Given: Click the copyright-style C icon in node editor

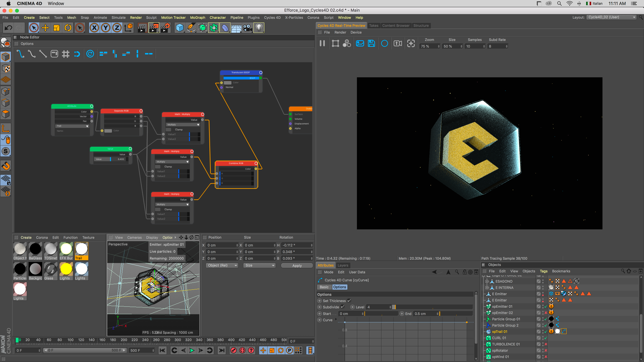Looking at the screenshot, I should click(90, 54).
